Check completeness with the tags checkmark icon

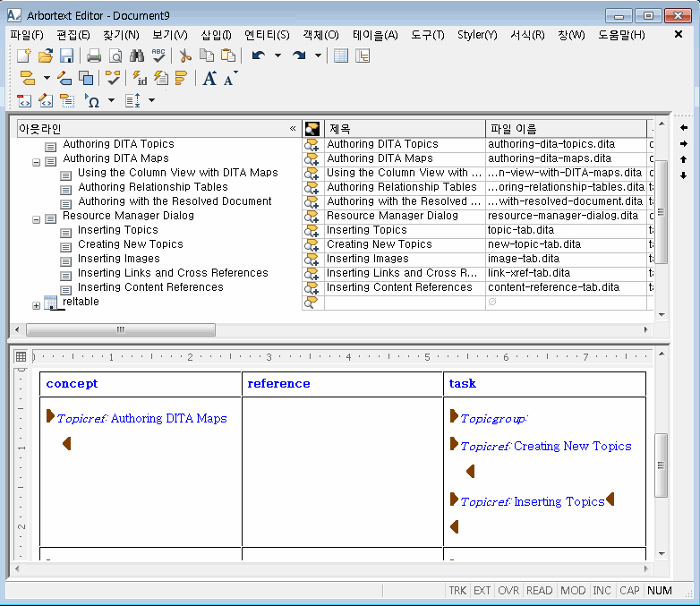pyautogui.click(x=113, y=78)
